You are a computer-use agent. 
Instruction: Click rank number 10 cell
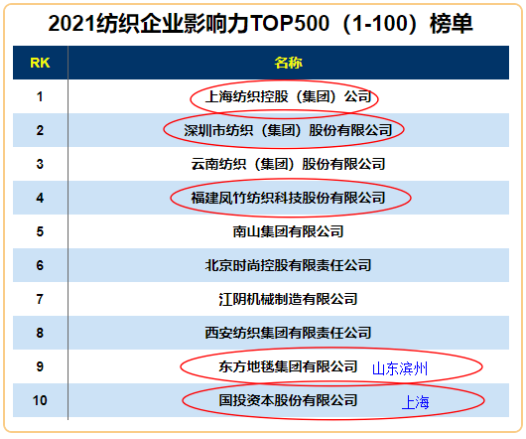(40, 400)
